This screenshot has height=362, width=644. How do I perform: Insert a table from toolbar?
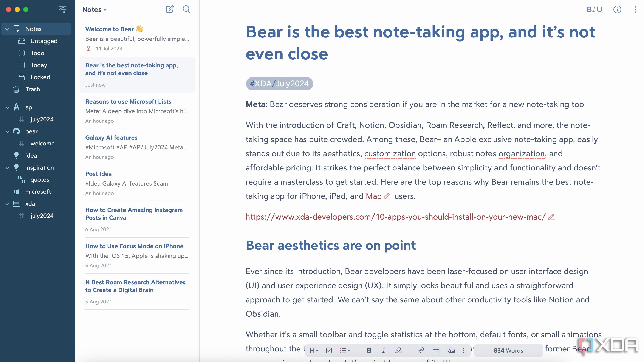(436, 350)
